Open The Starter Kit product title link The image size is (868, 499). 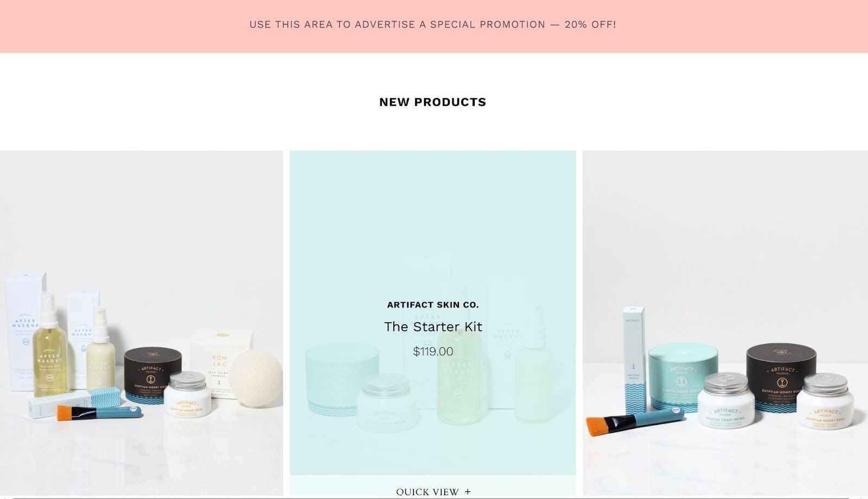(x=433, y=327)
